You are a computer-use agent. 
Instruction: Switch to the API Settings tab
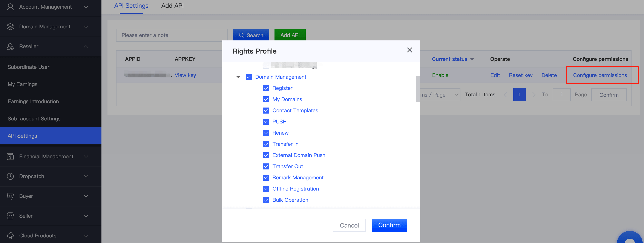(x=131, y=6)
